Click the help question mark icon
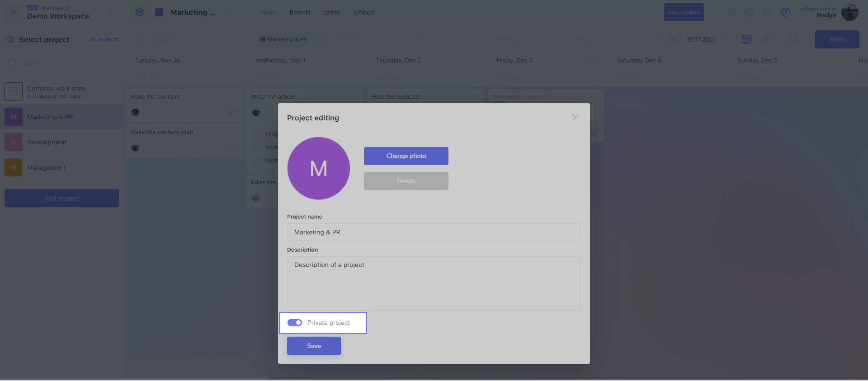 (x=786, y=12)
